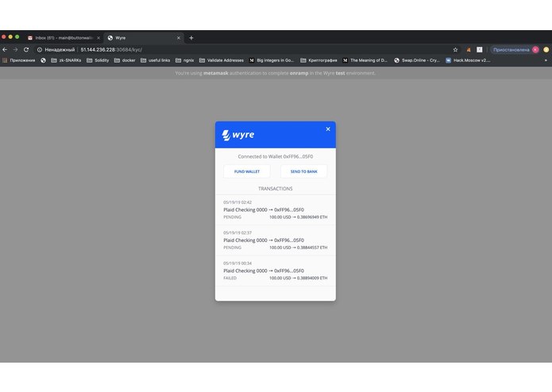Select the 05/19/19 02:42 transaction row
This screenshot has width=552, height=392.
(x=276, y=210)
